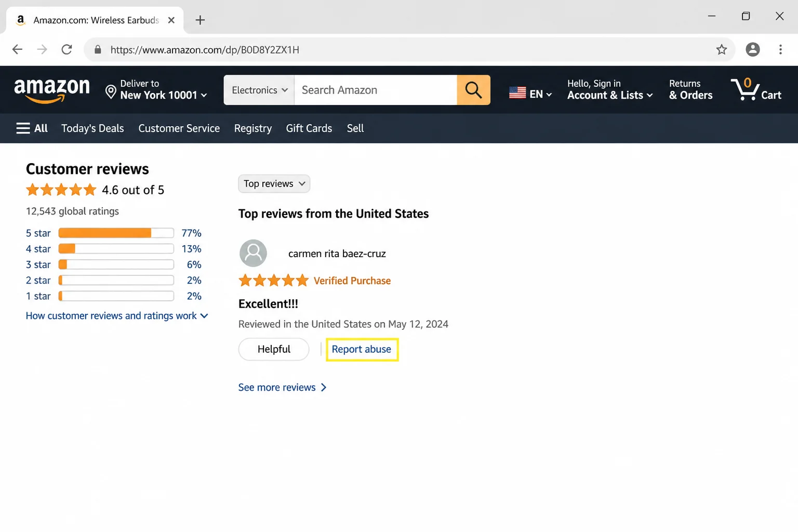The width and height of the screenshot is (798, 532).
Task: Open the browser three-dot menu
Action: click(780, 49)
